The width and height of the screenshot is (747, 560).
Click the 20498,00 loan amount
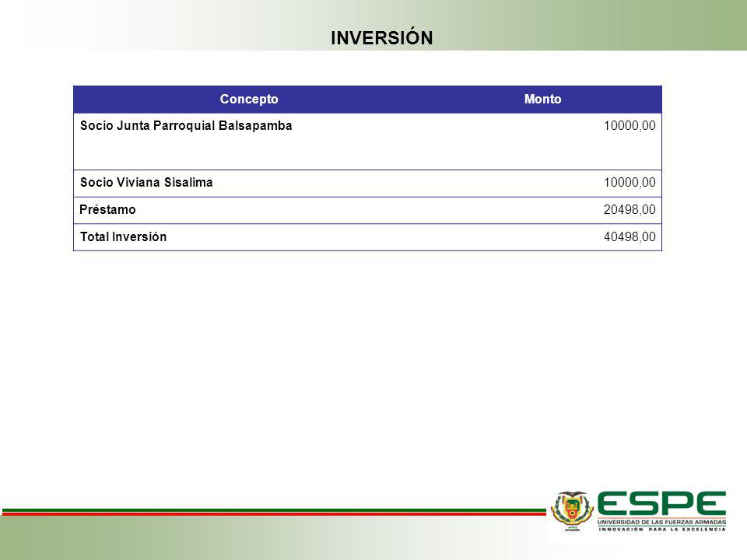coord(630,209)
